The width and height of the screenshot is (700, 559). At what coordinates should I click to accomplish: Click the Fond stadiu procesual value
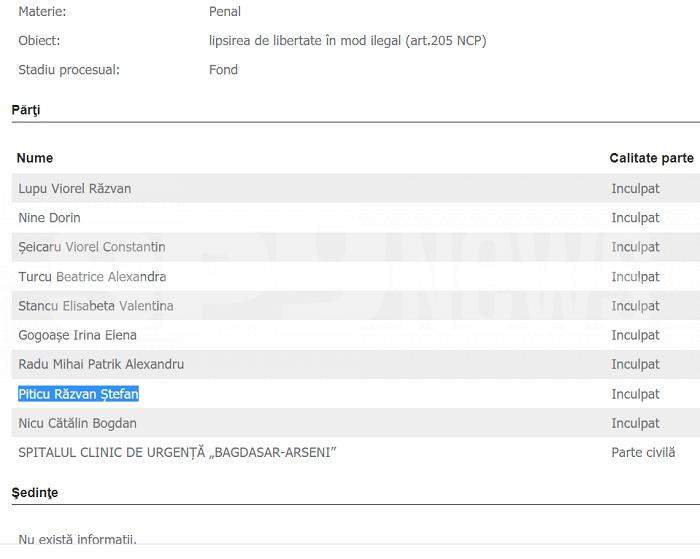coord(217,70)
